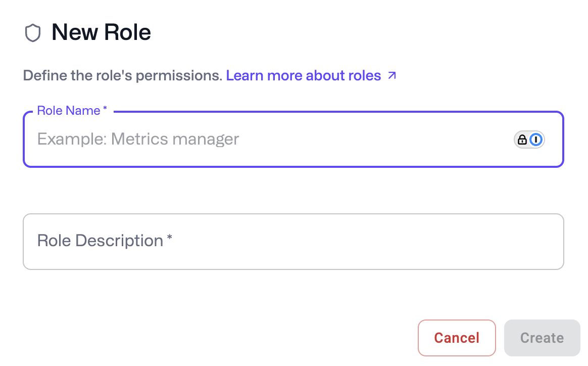Open the Learn more about roles link

coord(303,76)
